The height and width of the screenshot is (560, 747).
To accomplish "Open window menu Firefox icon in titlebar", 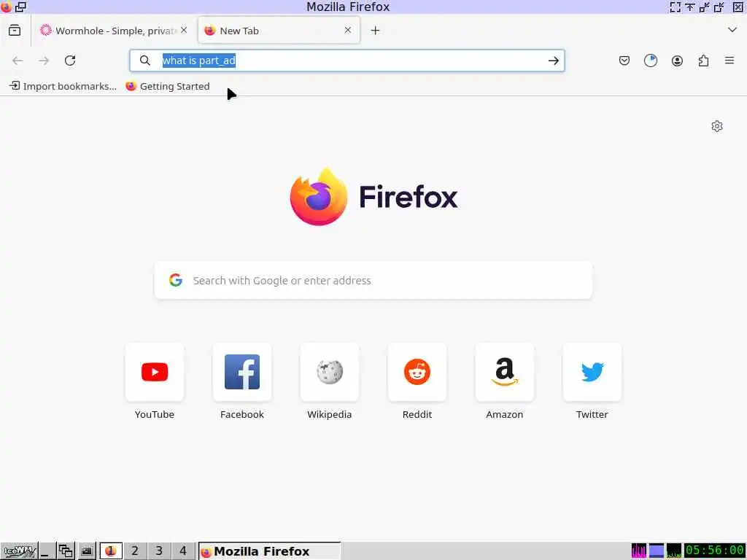I will point(6,7).
